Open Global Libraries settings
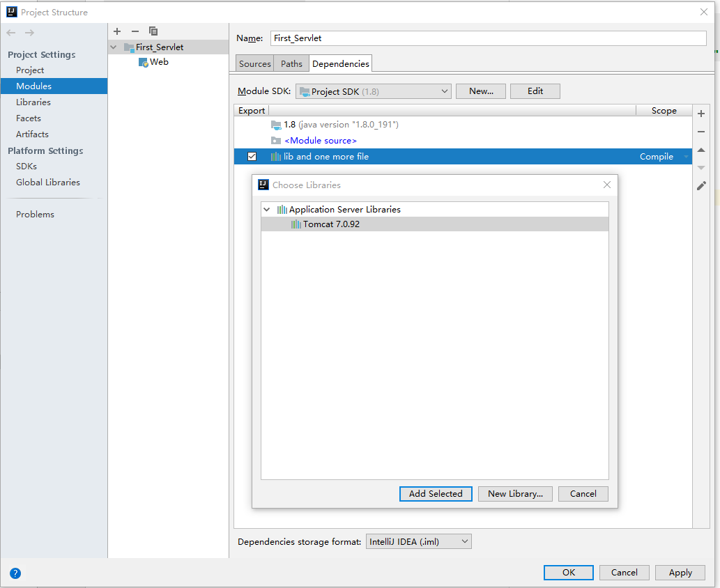The image size is (720, 588). click(x=48, y=183)
